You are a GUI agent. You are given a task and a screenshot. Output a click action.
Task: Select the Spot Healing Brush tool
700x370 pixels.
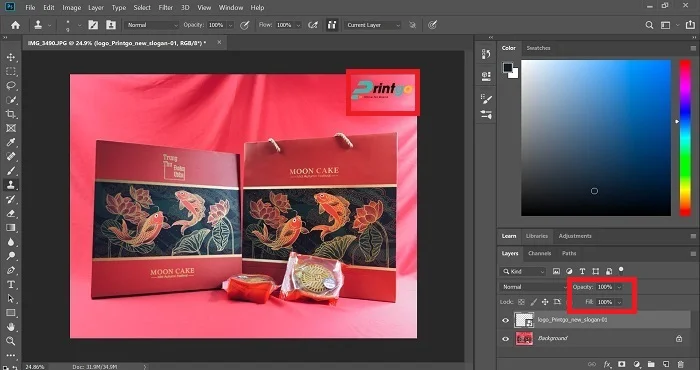tap(11, 157)
